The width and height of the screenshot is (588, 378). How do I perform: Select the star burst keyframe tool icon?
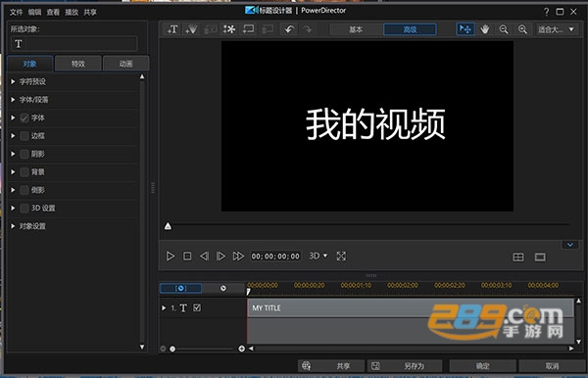pos(228,29)
